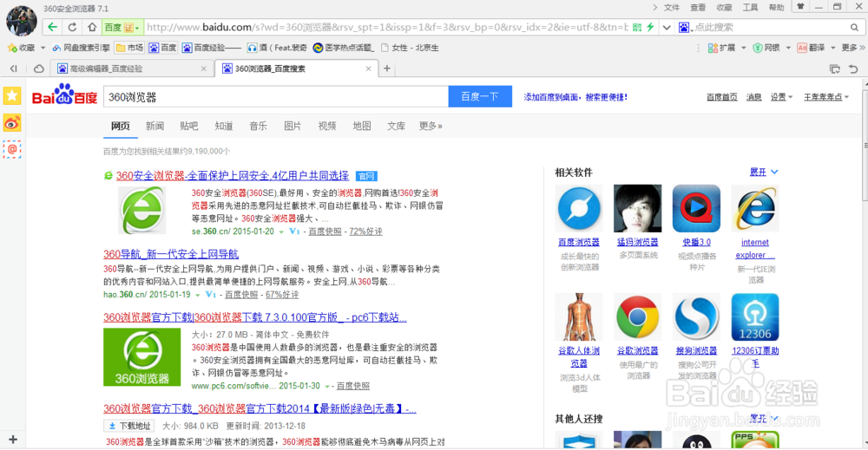Image resolution: width=868 pixels, height=450 pixels.
Task: Open the 360导航_新一代安全上网导航 link
Action: click(x=170, y=254)
